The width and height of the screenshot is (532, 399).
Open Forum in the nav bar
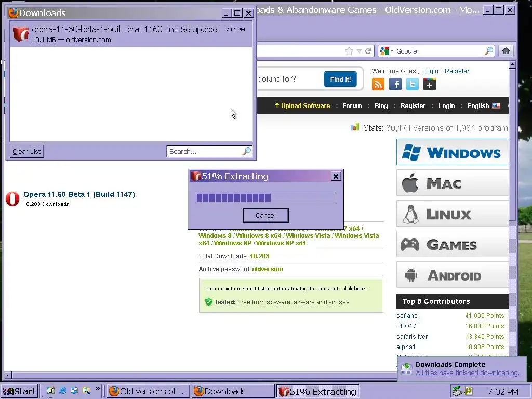click(352, 106)
